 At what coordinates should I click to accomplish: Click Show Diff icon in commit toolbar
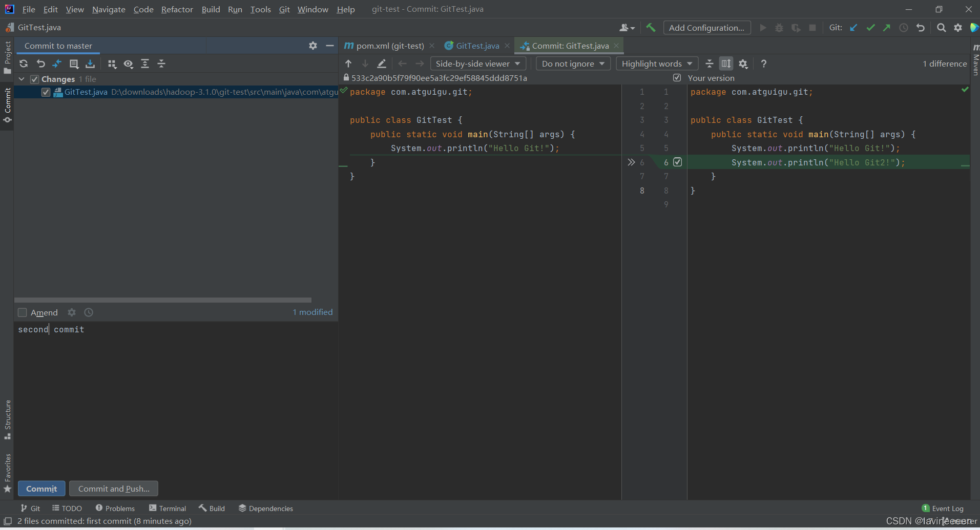(x=57, y=63)
